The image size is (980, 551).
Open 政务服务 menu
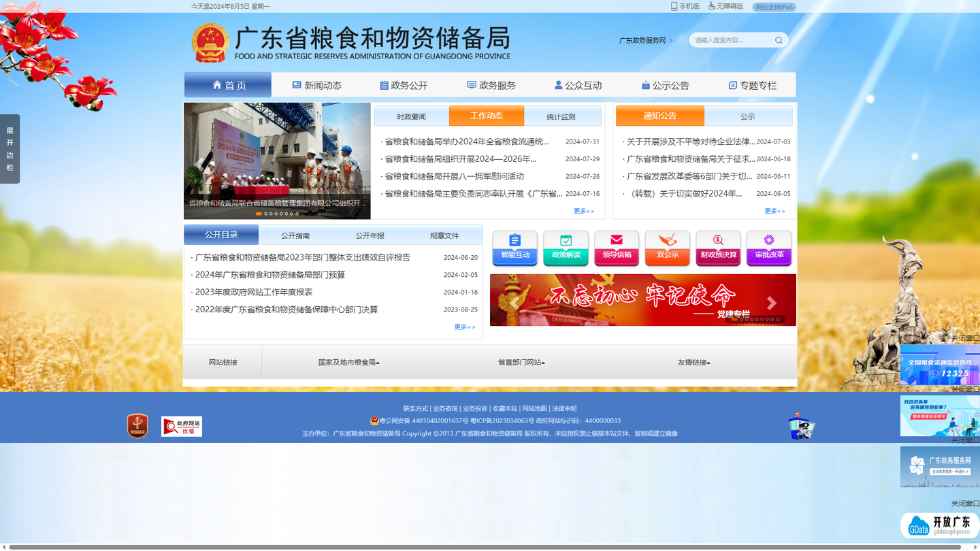[x=491, y=85]
